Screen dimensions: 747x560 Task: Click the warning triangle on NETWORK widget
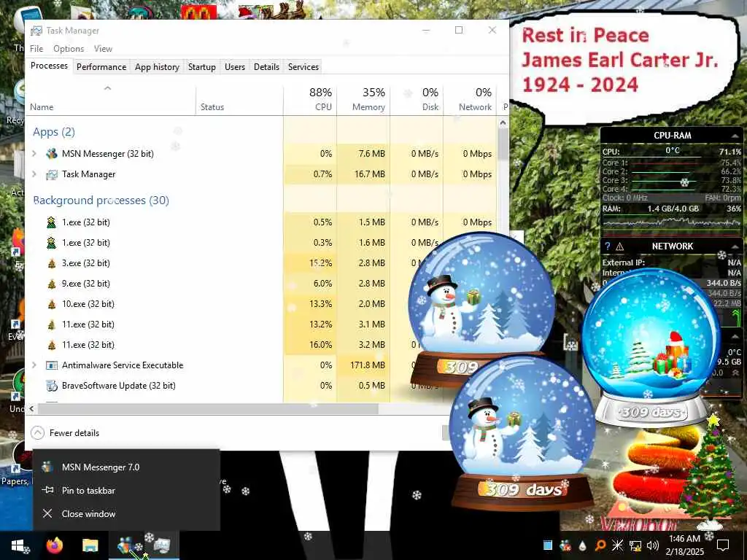pos(620,246)
